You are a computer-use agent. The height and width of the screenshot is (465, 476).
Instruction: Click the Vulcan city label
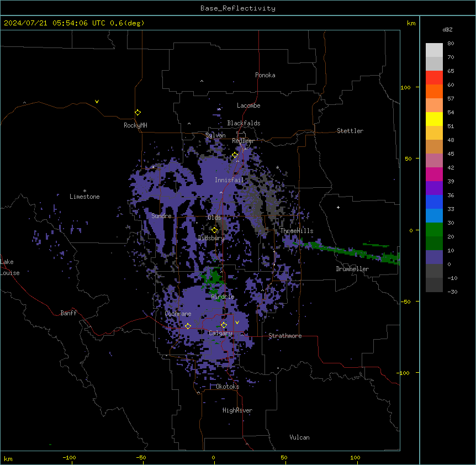300,437
